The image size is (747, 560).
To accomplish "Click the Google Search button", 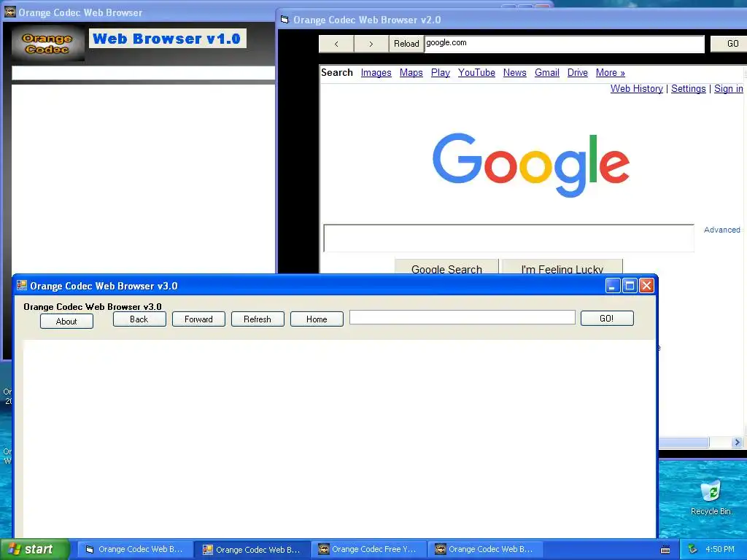I will [x=446, y=267].
